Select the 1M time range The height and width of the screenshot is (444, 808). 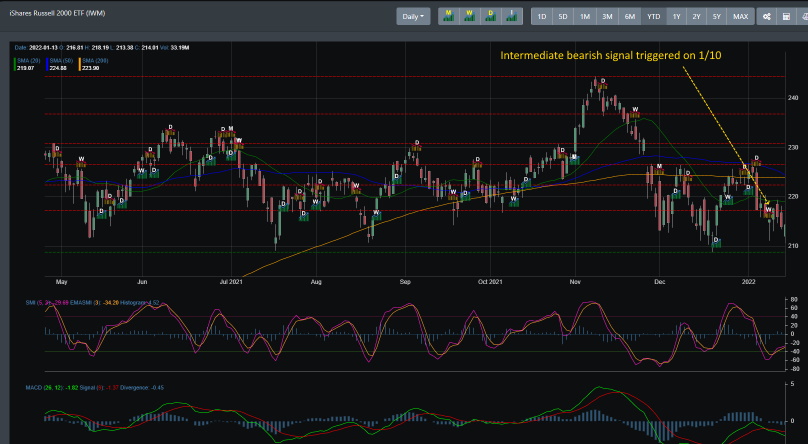(x=585, y=16)
